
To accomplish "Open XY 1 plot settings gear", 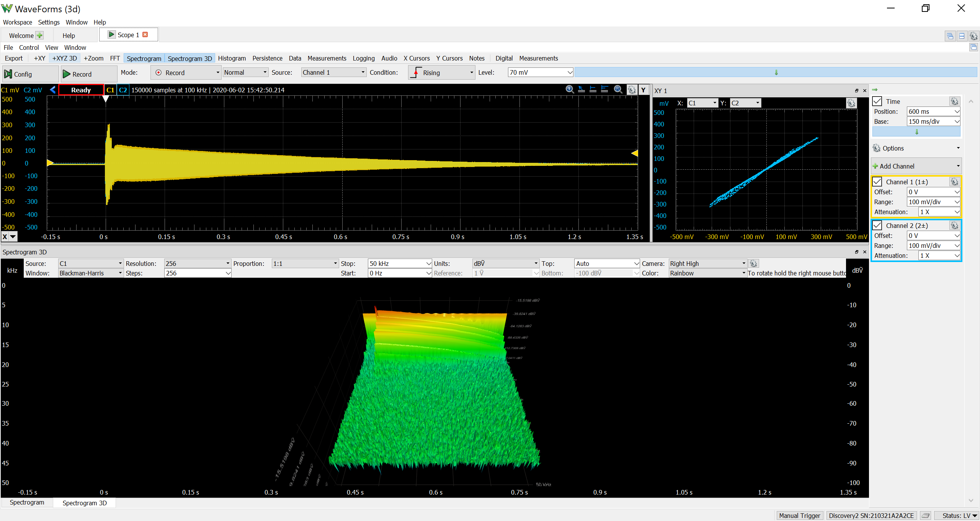I will (x=851, y=103).
